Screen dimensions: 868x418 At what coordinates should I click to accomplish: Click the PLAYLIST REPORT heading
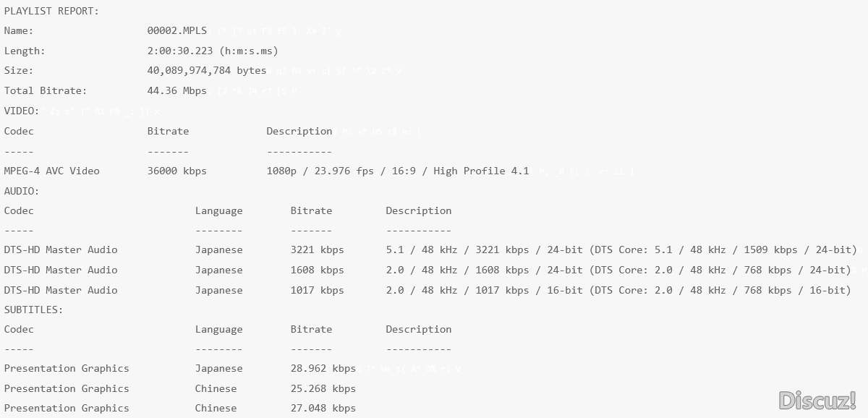pyautogui.click(x=51, y=11)
